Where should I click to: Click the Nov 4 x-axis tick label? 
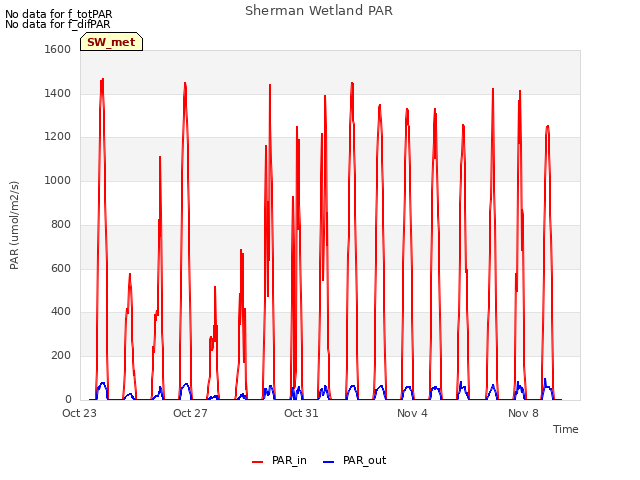[x=412, y=413]
